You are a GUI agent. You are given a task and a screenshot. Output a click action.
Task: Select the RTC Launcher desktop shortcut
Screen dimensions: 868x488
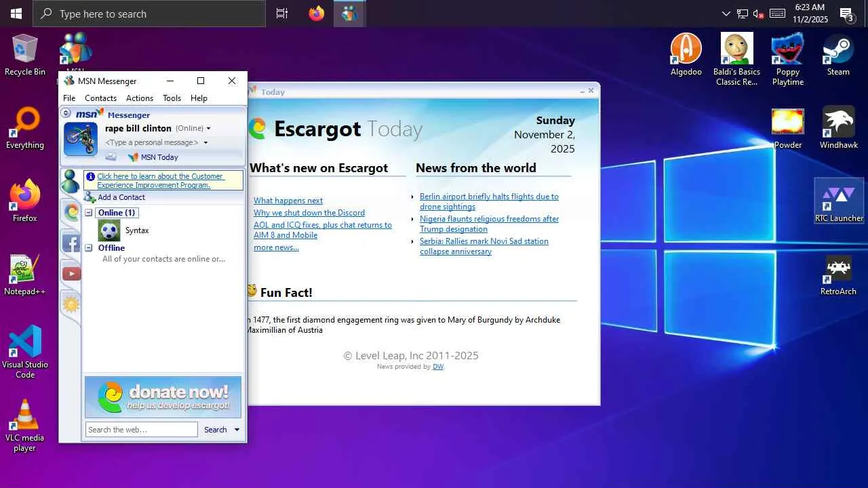click(839, 201)
